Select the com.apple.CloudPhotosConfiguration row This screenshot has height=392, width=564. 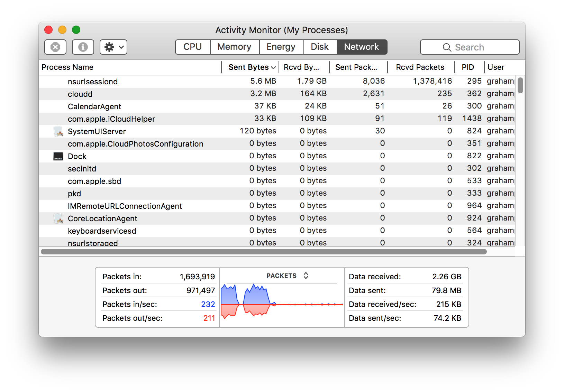click(x=277, y=144)
